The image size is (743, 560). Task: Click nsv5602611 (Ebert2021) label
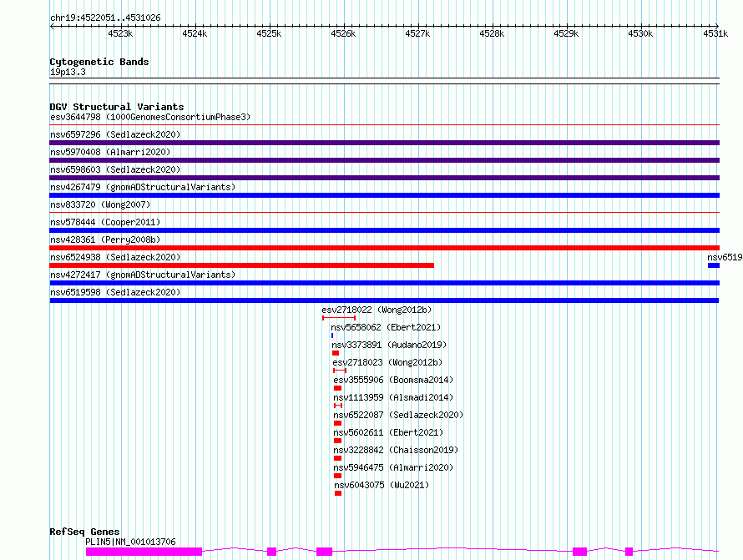(x=388, y=432)
